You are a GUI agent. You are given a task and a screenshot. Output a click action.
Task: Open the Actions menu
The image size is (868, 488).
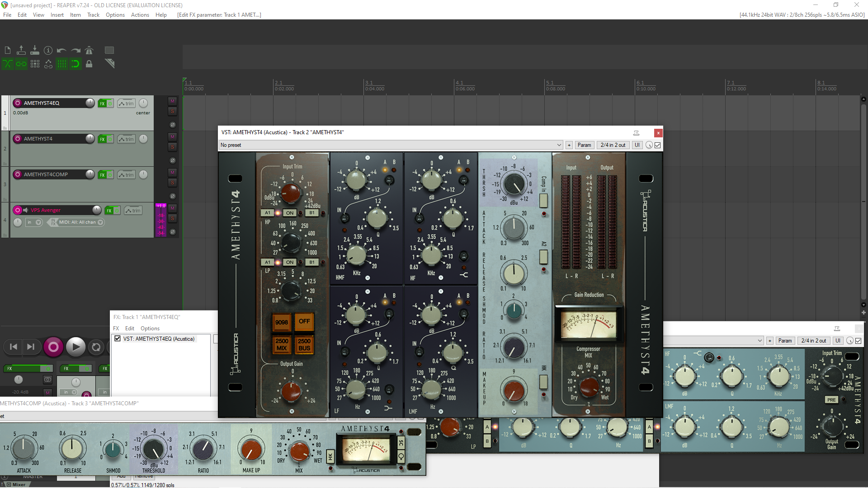140,15
